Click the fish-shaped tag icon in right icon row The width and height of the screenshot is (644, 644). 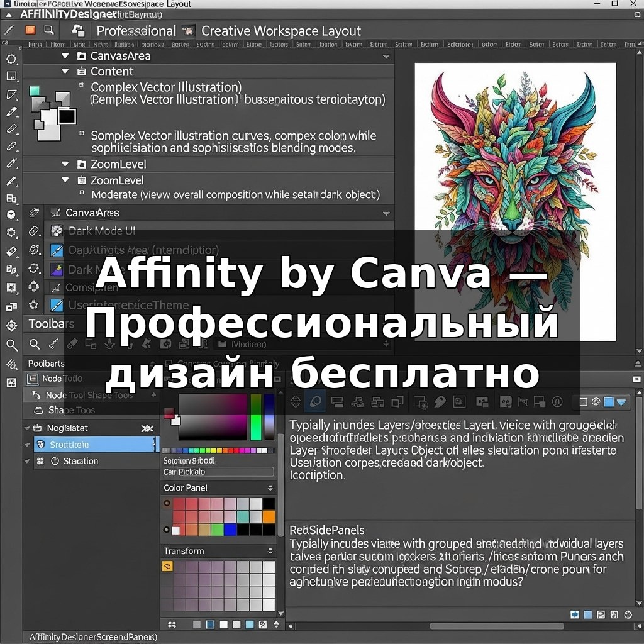440,401
